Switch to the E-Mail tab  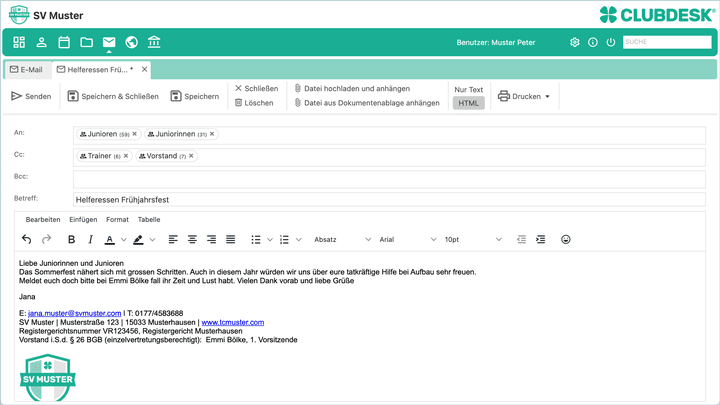26,69
